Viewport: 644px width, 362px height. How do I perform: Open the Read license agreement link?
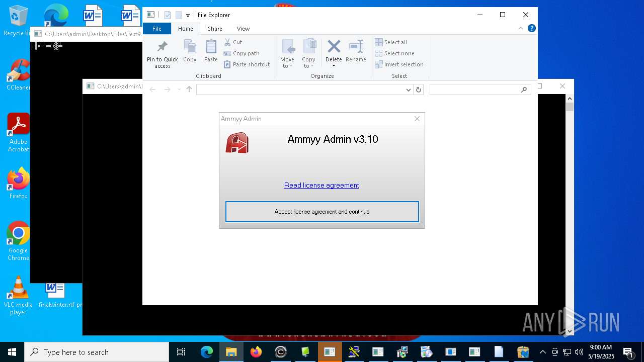321,185
